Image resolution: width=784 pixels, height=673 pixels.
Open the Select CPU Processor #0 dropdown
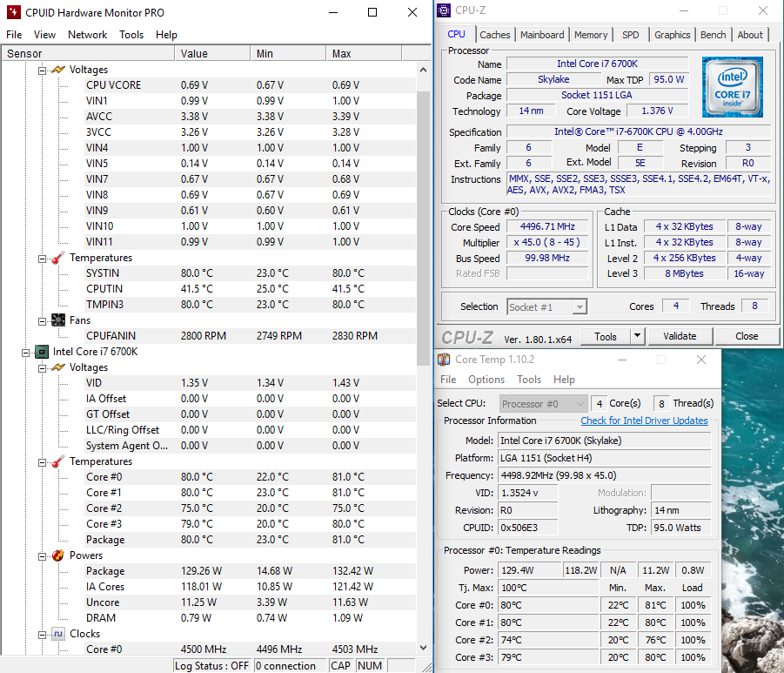click(544, 403)
